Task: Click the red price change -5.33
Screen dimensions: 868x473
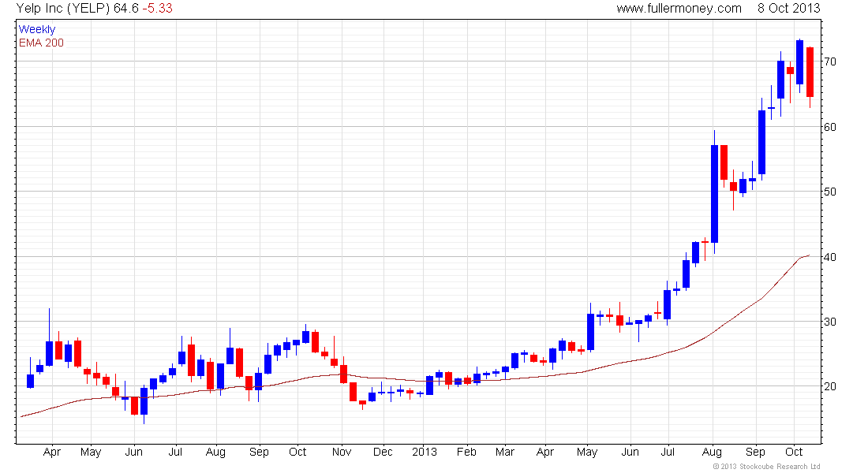Action: 157,9
